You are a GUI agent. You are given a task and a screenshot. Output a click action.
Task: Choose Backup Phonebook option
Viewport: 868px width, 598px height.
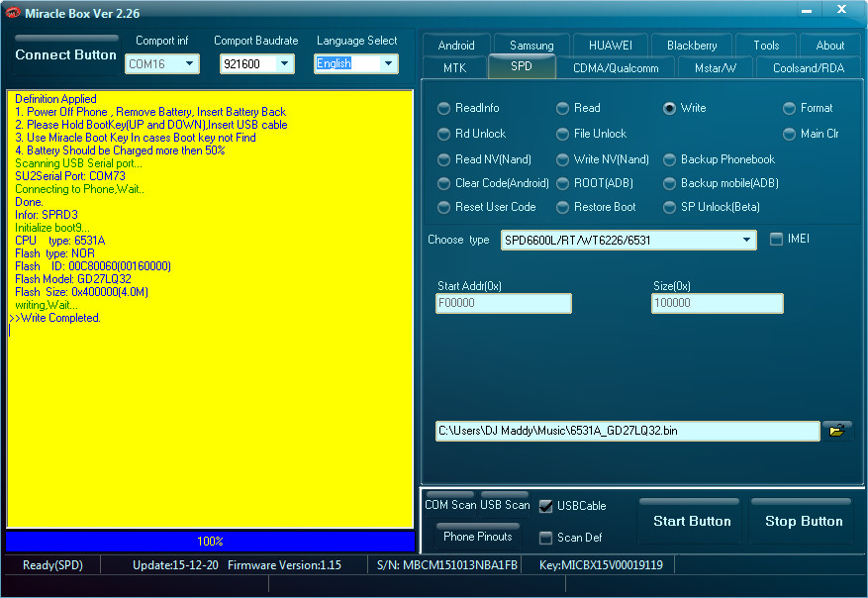[720, 159]
